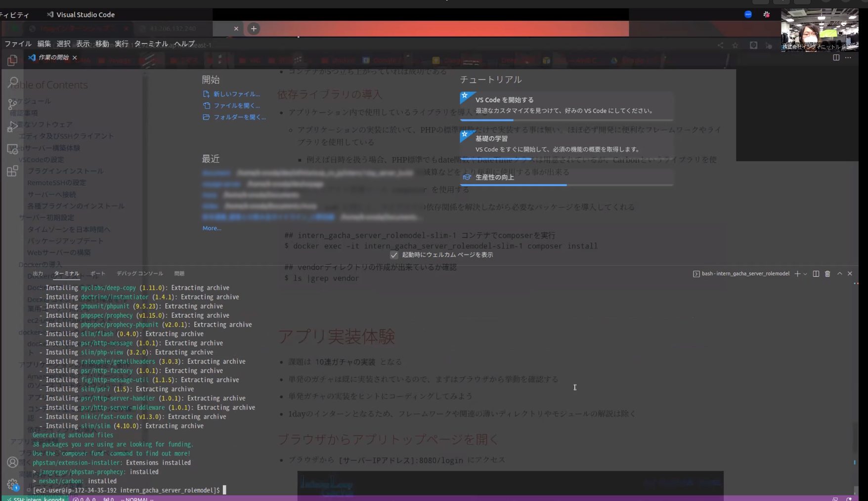This screenshot has width=868, height=501.
Task: Click the -- NORMAL -- mode status entry
Action: click(137, 499)
